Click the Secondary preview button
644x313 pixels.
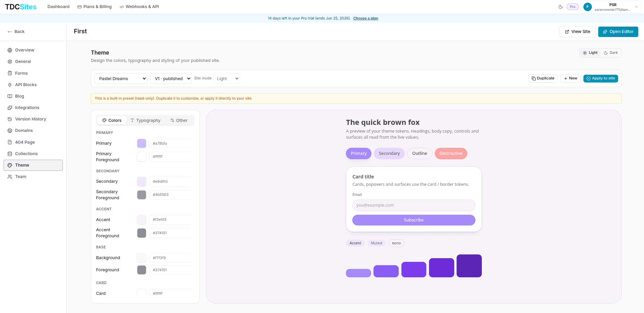pos(389,153)
